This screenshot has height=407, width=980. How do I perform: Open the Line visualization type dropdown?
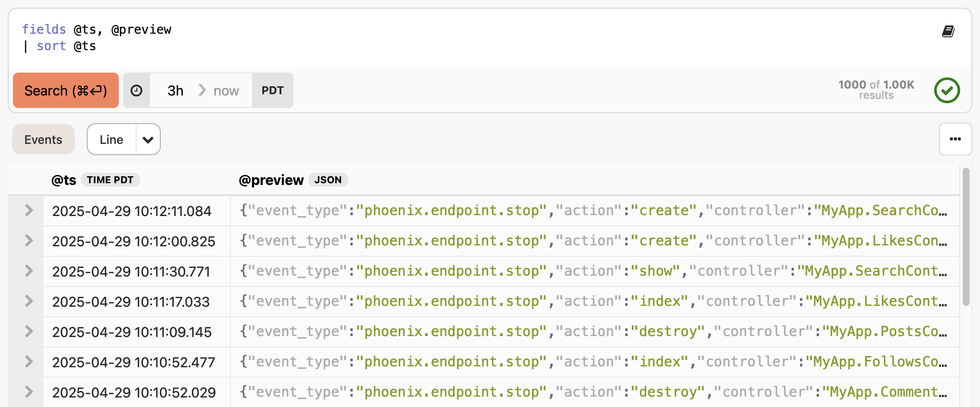(148, 139)
